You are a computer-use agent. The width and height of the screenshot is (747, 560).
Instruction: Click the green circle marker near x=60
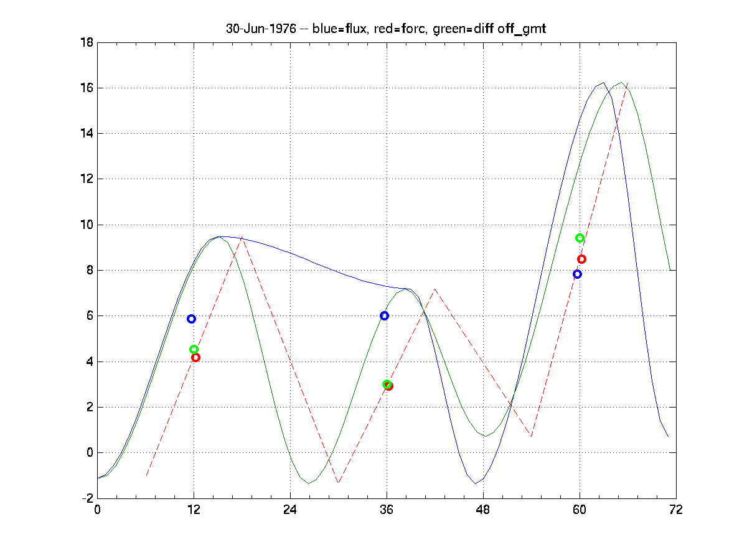[580, 238]
